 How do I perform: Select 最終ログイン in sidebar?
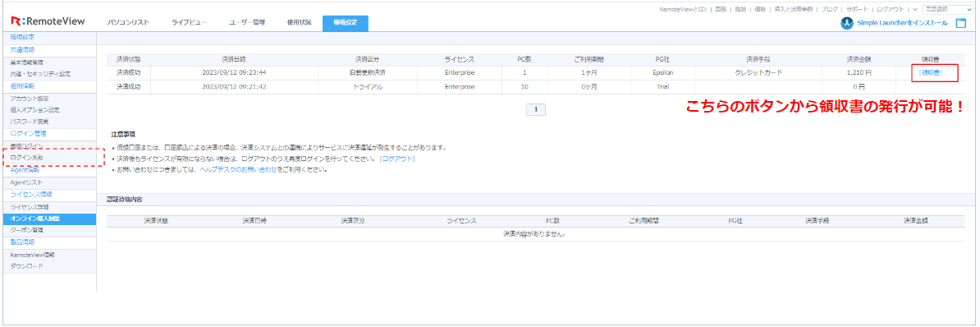point(26,145)
